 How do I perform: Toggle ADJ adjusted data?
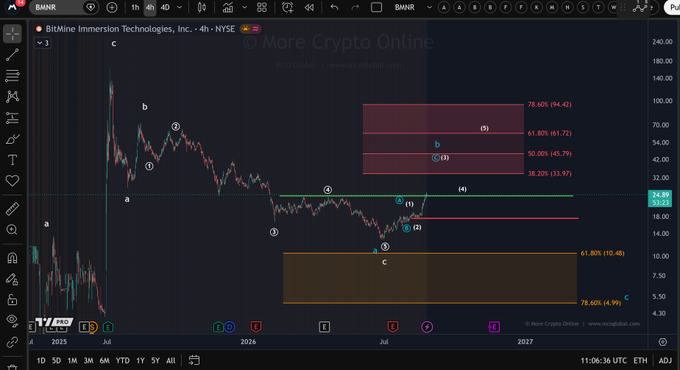pos(665,360)
